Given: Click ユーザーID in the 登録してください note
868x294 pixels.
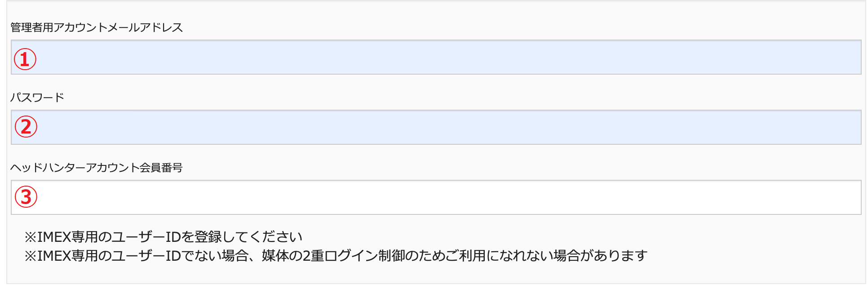Looking at the screenshot, I should coord(146,237).
